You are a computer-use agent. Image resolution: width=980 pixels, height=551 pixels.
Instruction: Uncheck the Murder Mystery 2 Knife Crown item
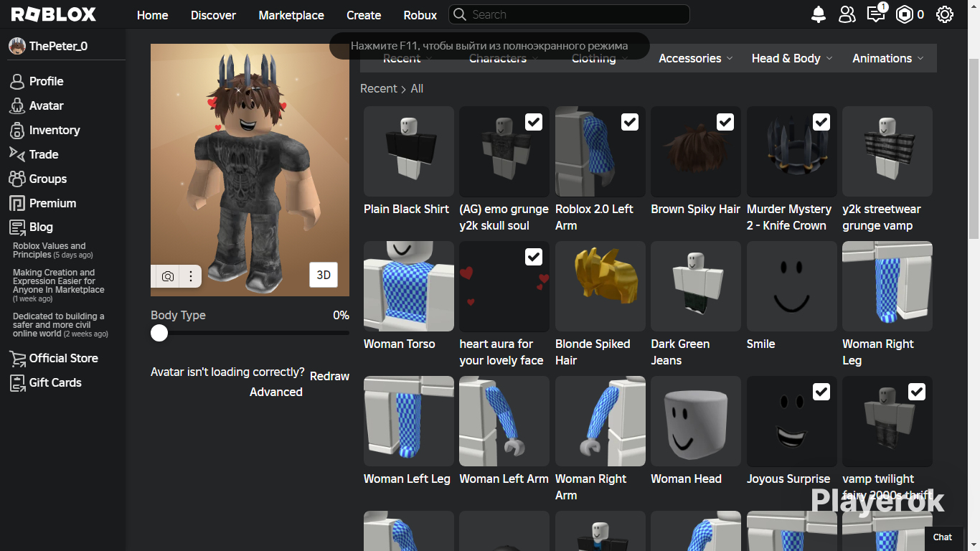(x=821, y=122)
